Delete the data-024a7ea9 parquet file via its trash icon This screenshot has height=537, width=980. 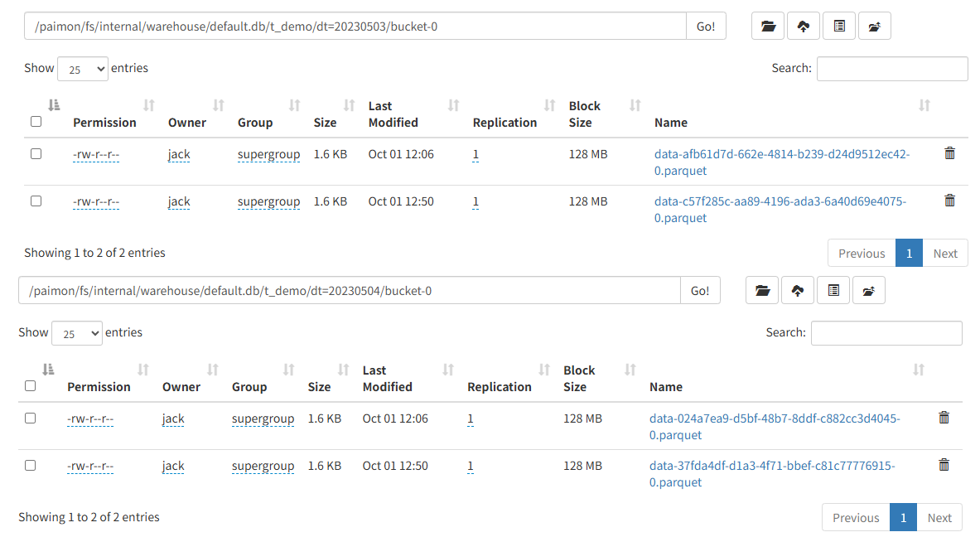pyautogui.click(x=944, y=418)
